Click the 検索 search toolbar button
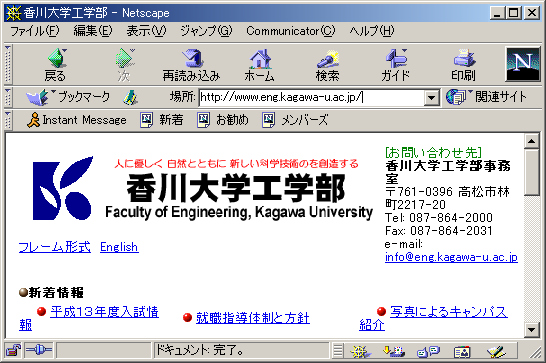Screen dimensions: 546x363 coord(327,65)
